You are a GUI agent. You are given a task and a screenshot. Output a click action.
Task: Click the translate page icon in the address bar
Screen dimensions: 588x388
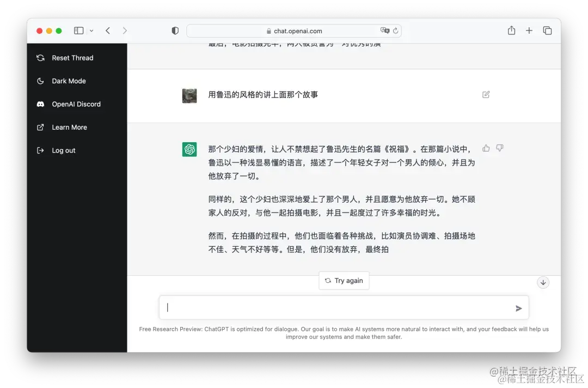coord(385,31)
